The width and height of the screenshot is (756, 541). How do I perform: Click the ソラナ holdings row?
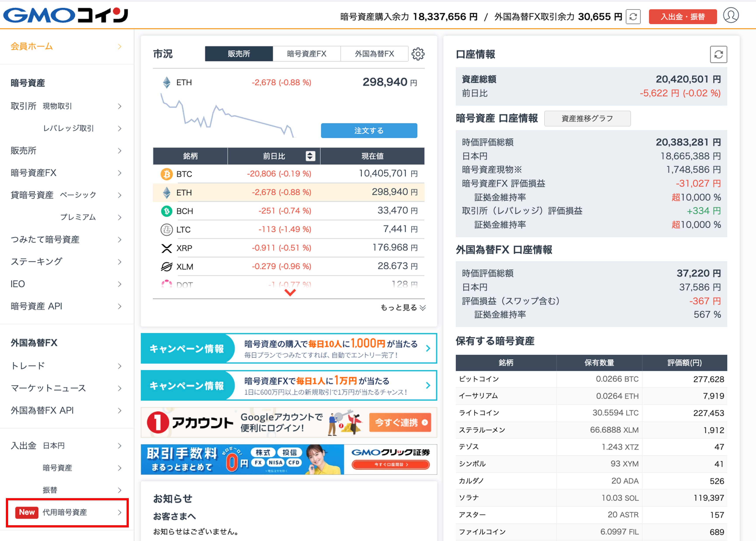click(x=591, y=498)
